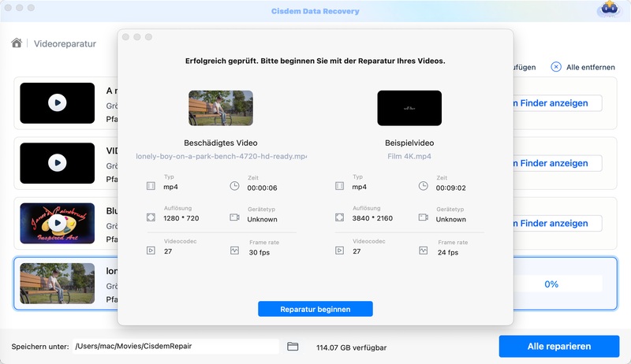This screenshot has width=631, height=364.
Task: Click the 24 fps value
Action: 448,252
